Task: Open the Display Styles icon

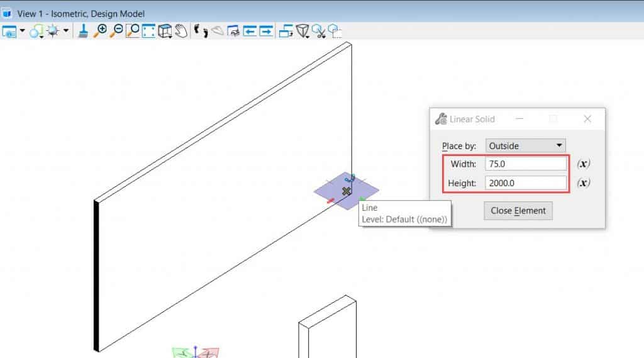Action: click(x=36, y=31)
